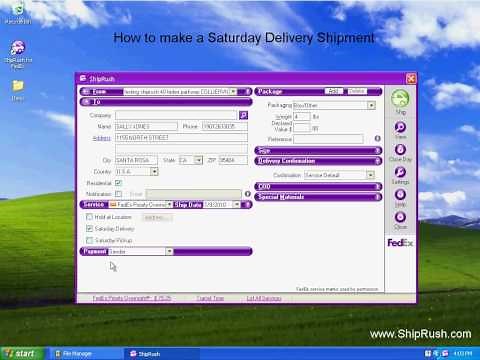Open the Packaging dropdown
This screenshot has width=480, height=360.
tap(371, 105)
